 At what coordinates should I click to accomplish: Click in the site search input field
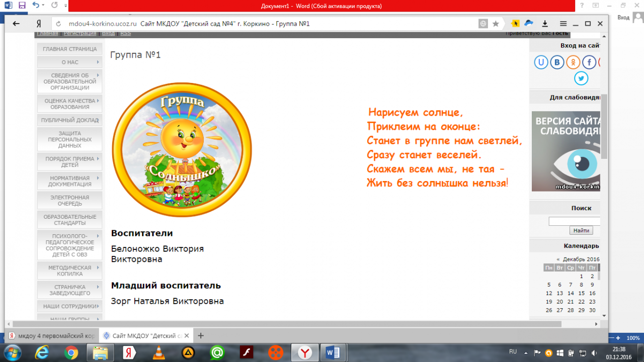click(x=575, y=221)
